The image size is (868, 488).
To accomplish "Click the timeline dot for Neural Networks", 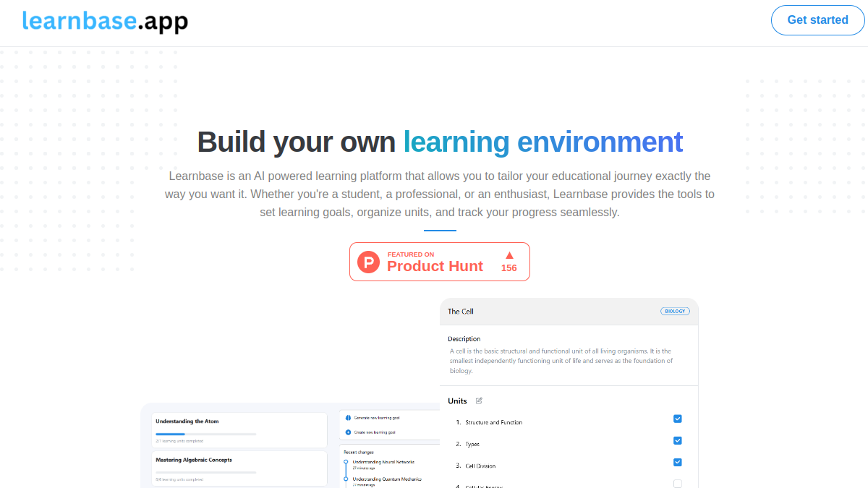I will [x=346, y=461].
